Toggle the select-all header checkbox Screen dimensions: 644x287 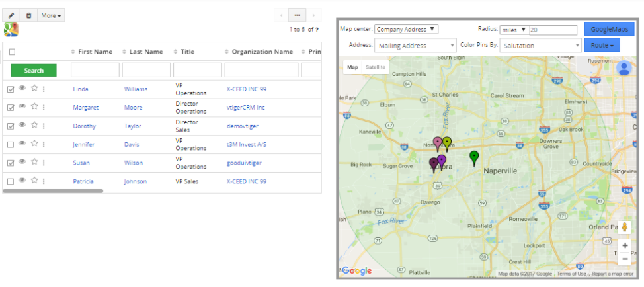[x=12, y=52]
